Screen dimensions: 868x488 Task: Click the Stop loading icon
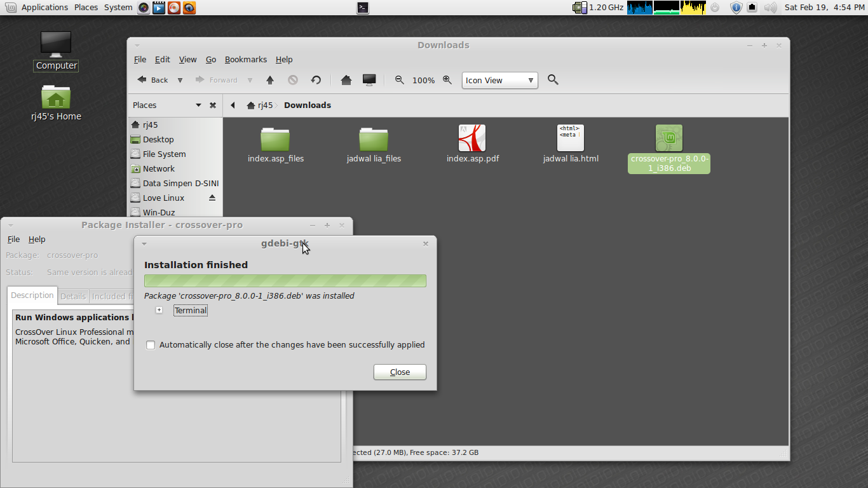(x=293, y=80)
